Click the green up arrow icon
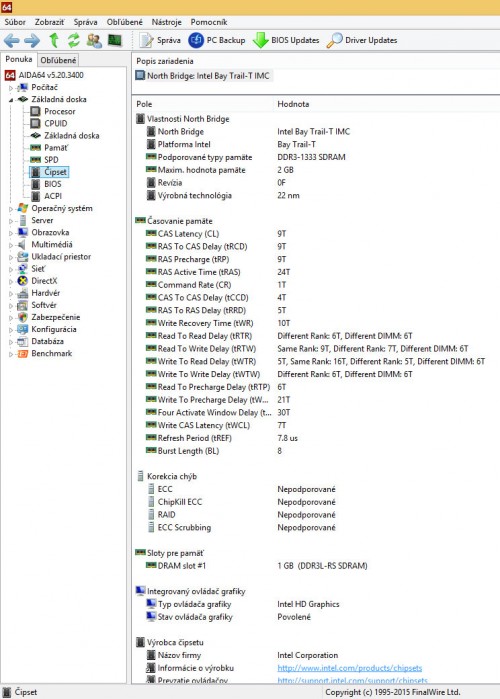The width and height of the screenshot is (500, 699). [x=54, y=40]
